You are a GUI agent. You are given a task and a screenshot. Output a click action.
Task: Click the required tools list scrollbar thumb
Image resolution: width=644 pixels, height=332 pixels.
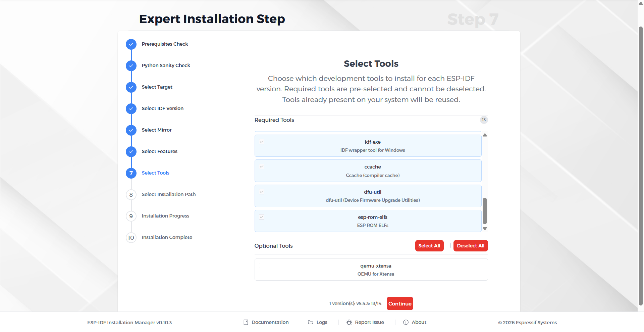[x=485, y=211]
